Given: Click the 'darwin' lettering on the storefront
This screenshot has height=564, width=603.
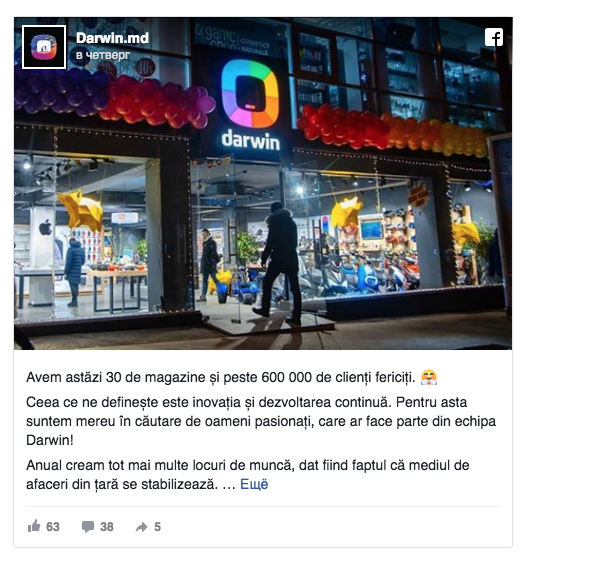Looking at the screenshot, I should point(251,140).
